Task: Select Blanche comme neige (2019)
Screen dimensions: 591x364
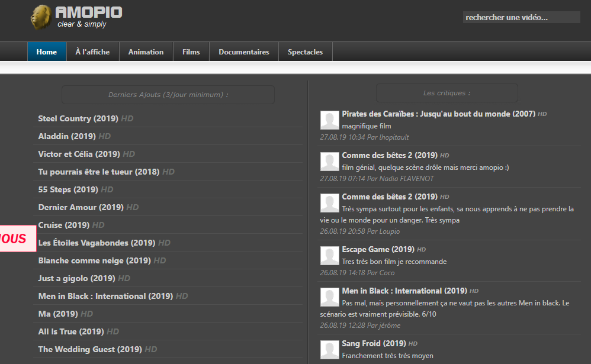Action: click(x=95, y=260)
